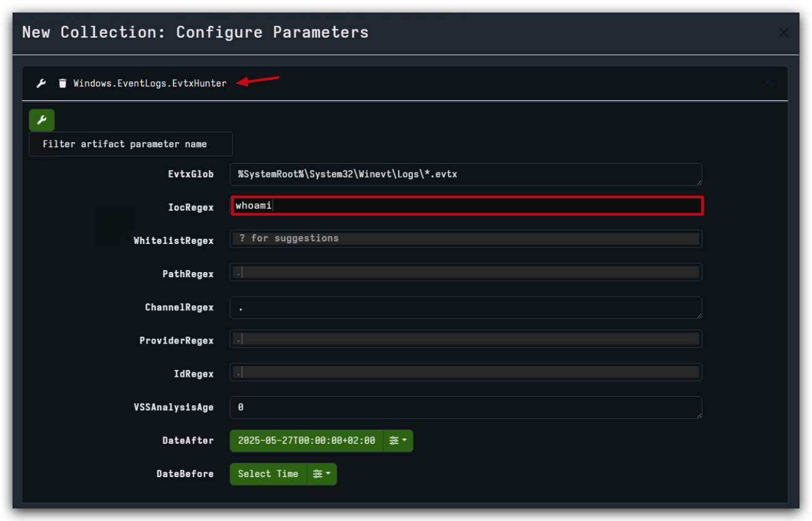The image size is (812, 521).
Task: Click the wrench icon beside Windows.EventLogs.EvtxHunter
Action: coord(41,83)
